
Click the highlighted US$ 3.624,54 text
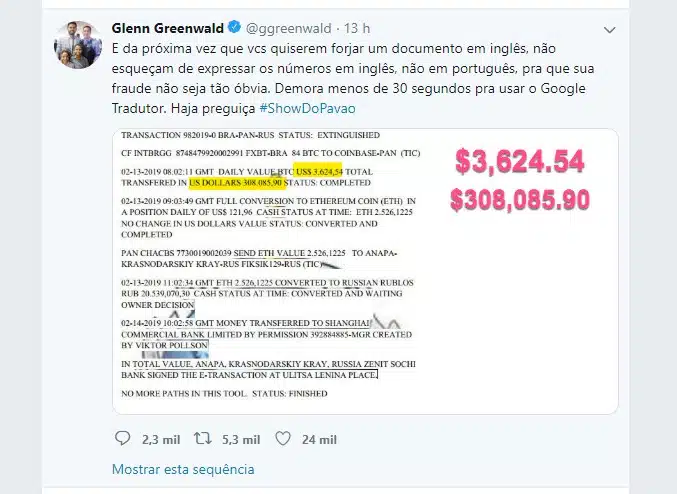[x=318, y=171]
